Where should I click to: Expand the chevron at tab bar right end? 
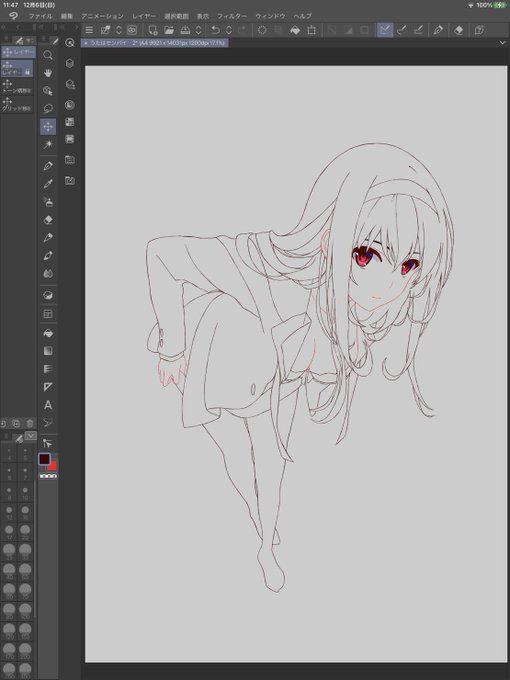coord(502,43)
